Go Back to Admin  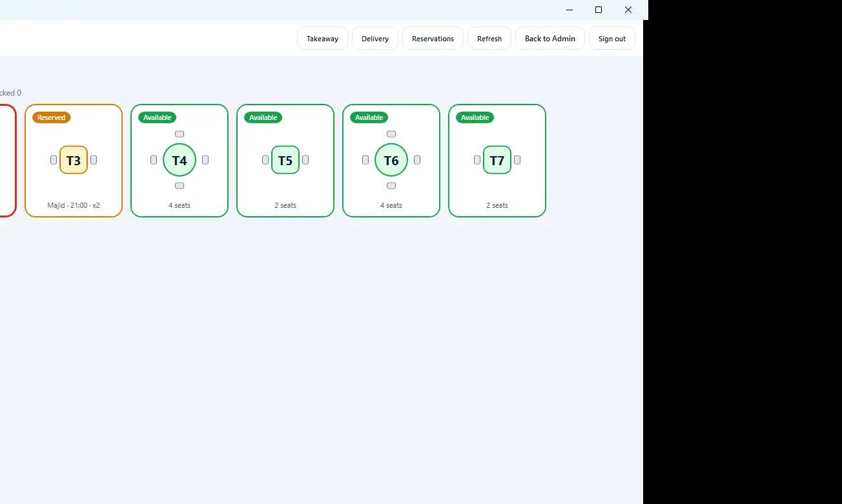[550, 39]
